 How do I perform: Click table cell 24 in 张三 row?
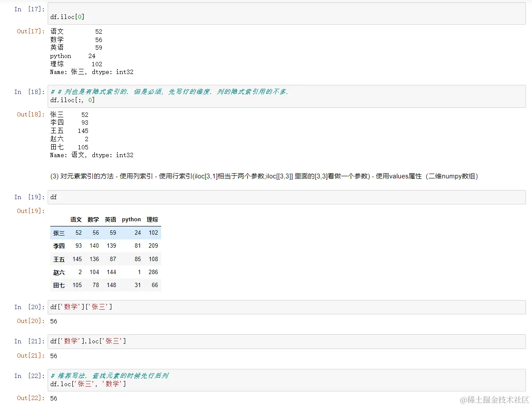[x=138, y=233]
